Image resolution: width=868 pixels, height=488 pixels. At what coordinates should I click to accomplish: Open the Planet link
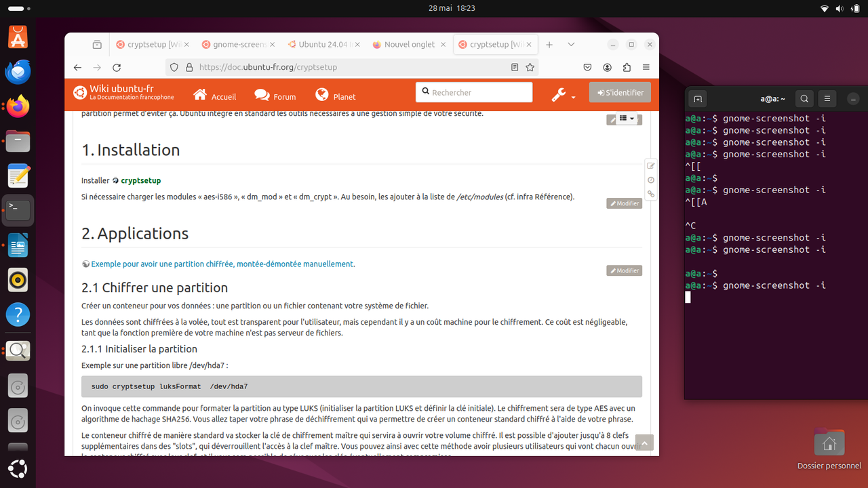[x=336, y=96]
